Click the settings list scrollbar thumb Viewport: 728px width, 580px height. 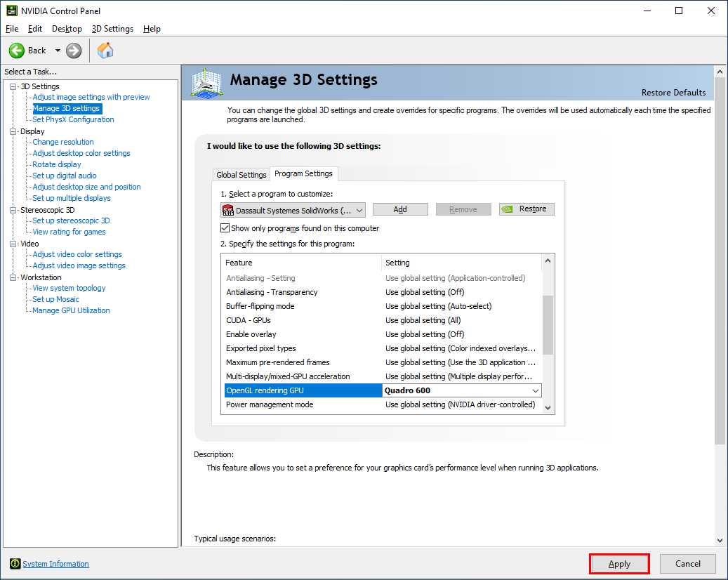pos(548,325)
